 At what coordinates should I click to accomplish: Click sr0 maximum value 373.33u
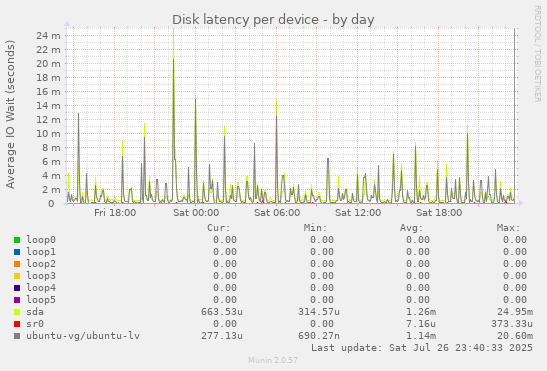tap(512, 324)
